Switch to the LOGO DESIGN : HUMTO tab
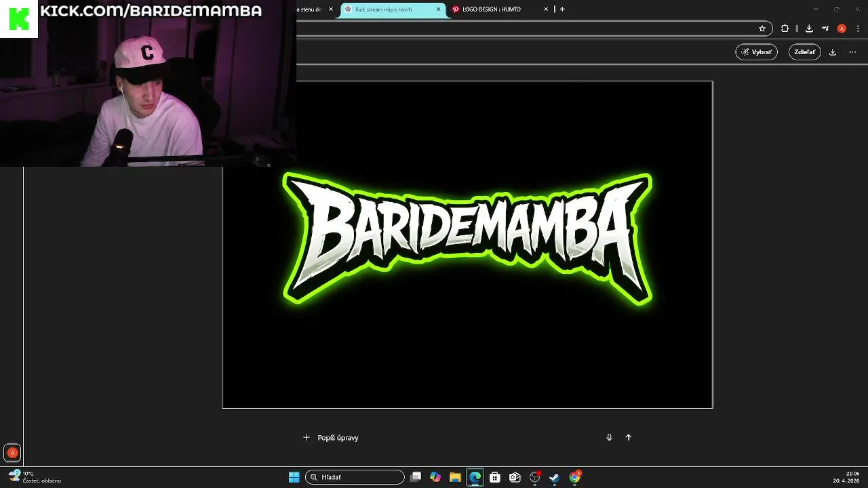 click(499, 9)
